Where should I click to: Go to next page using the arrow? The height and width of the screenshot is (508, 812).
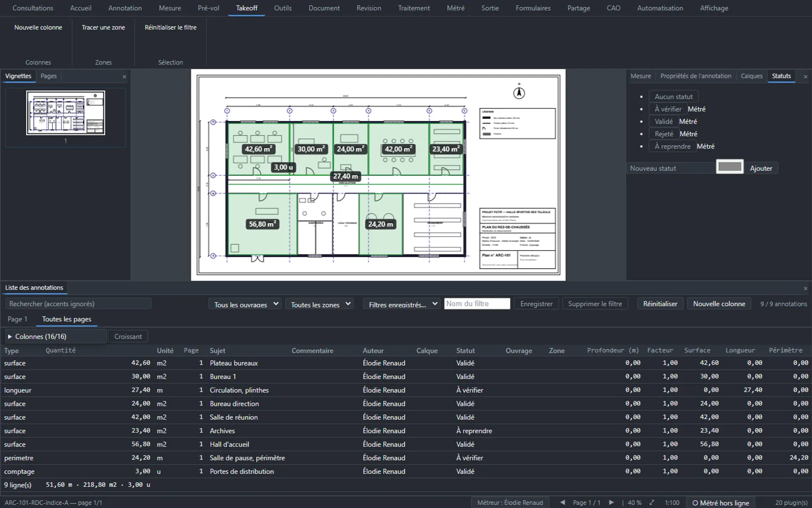[x=612, y=502]
